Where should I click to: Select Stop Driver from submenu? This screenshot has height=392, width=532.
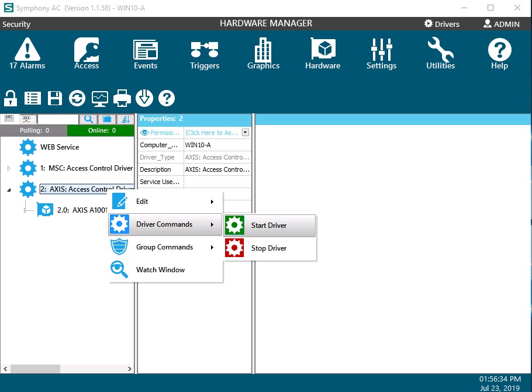coord(270,248)
